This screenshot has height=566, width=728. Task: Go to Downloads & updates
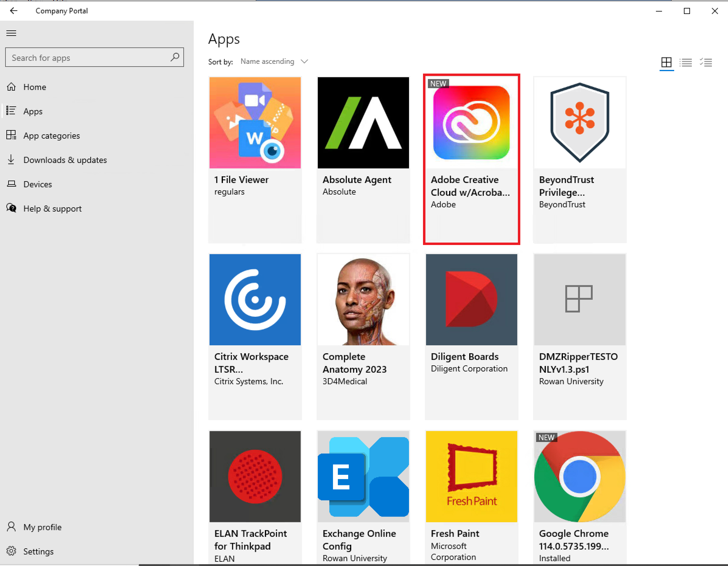[x=65, y=160]
